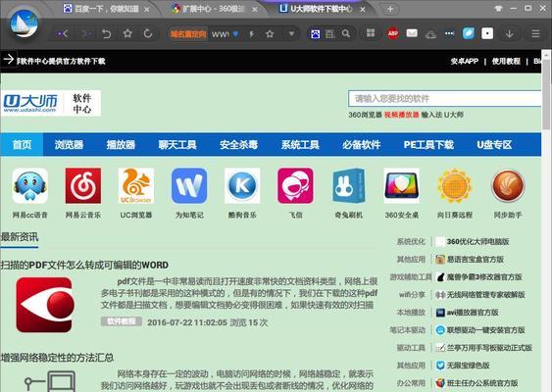
Task: Open the downloads arrow icon
Action: pyautogui.click(x=510, y=33)
